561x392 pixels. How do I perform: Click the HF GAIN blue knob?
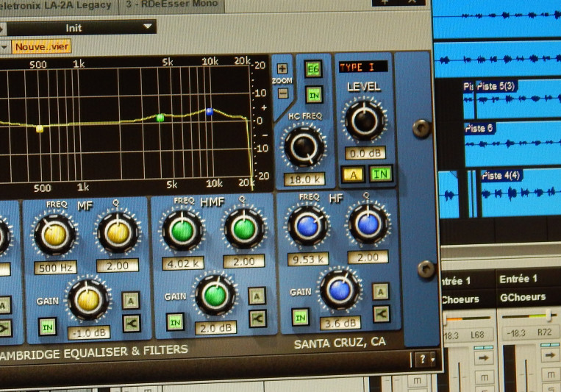pos(340,290)
